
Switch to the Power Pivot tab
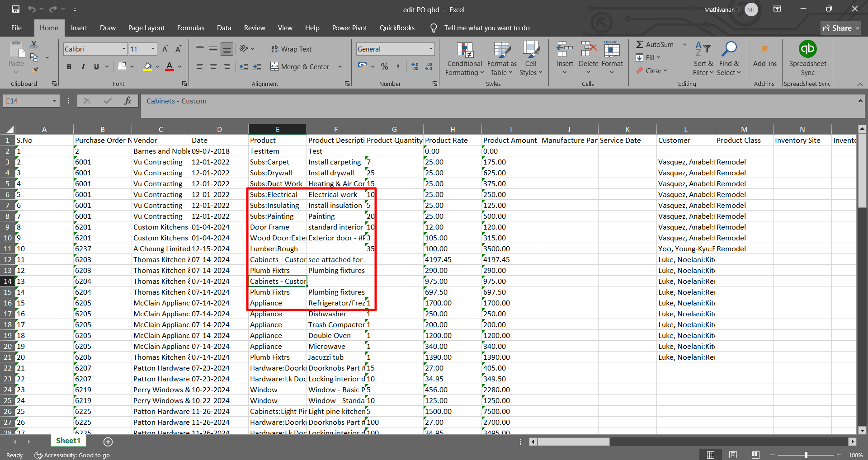[349, 28]
